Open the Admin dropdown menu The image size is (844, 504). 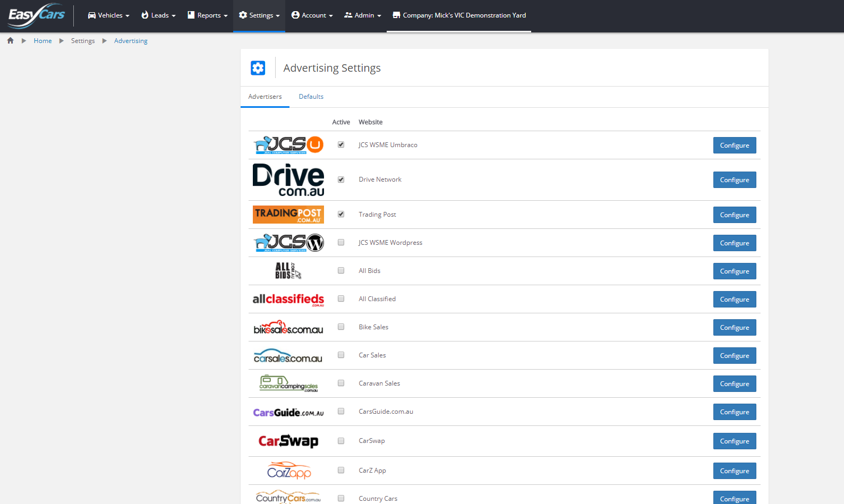pos(363,15)
